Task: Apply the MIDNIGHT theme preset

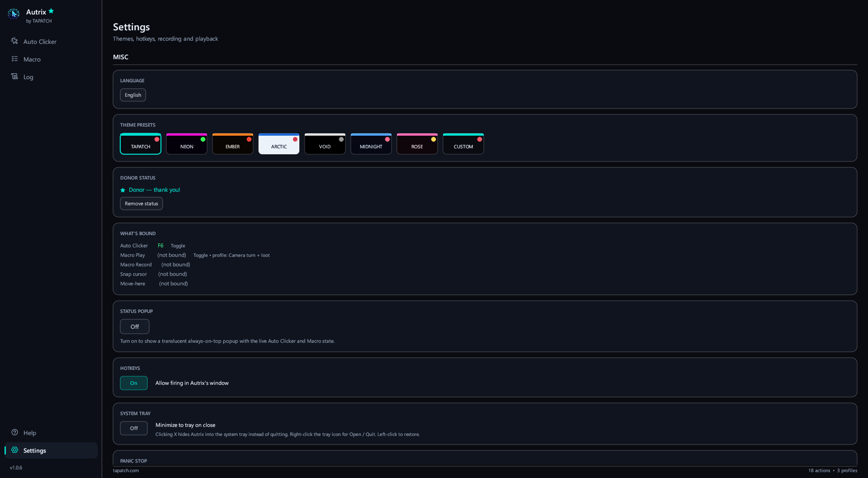Action: [371, 144]
